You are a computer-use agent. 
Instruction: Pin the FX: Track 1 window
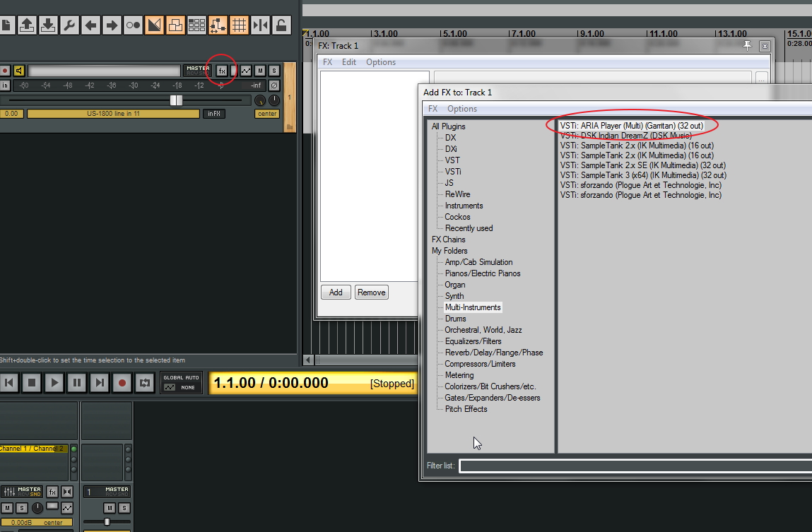click(747, 46)
